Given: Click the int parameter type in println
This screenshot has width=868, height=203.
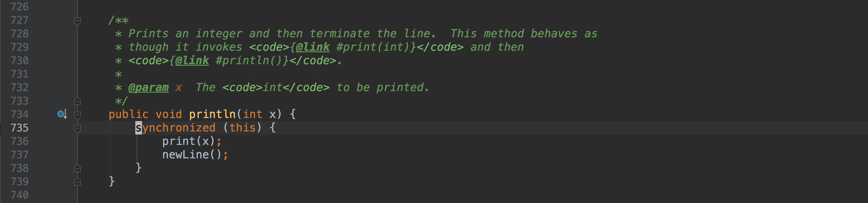Looking at the screenshot, I should tap(252, 114).
